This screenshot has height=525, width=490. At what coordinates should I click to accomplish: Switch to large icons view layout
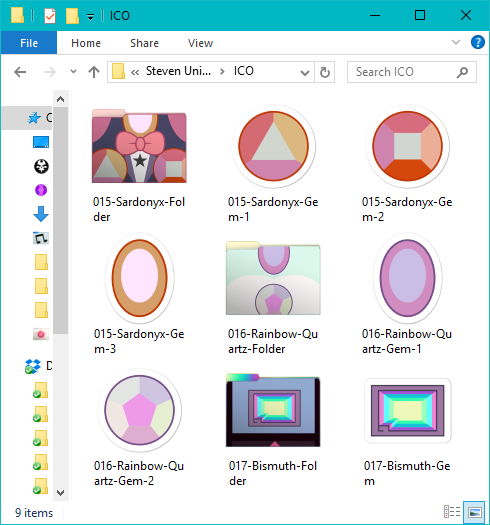[x=474, y=512]
